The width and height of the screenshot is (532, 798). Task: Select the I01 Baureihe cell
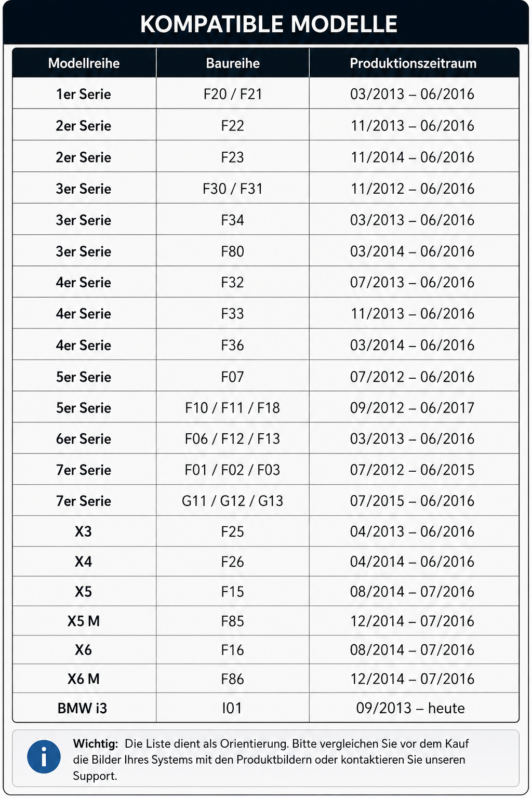point(232,708)
